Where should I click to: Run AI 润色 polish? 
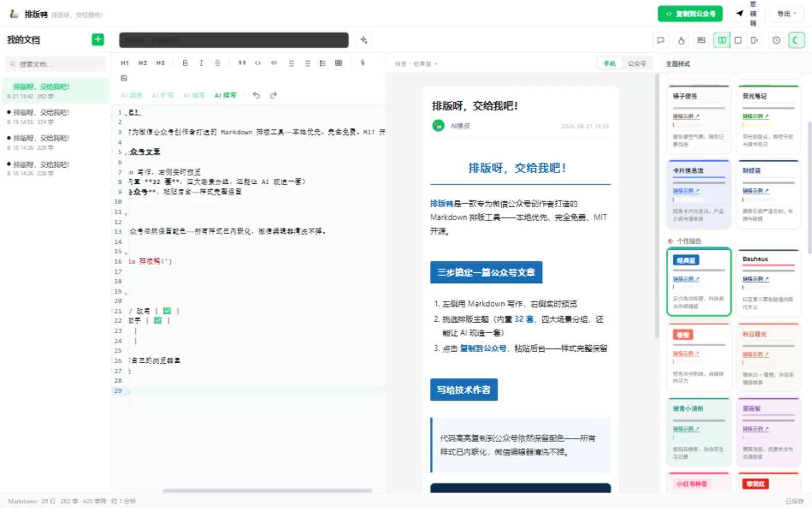(x=131, y=96)
